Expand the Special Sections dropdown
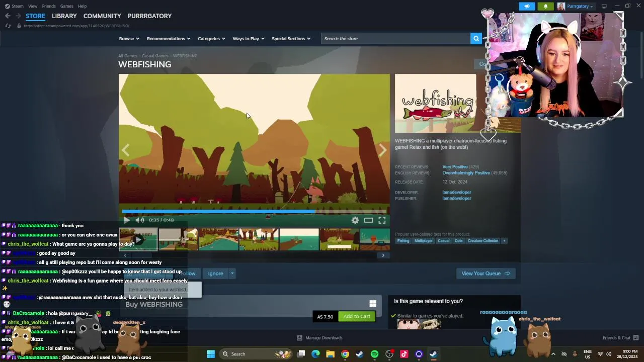The width and height of the screenshot is (644, 362). (x=291, y=39)
